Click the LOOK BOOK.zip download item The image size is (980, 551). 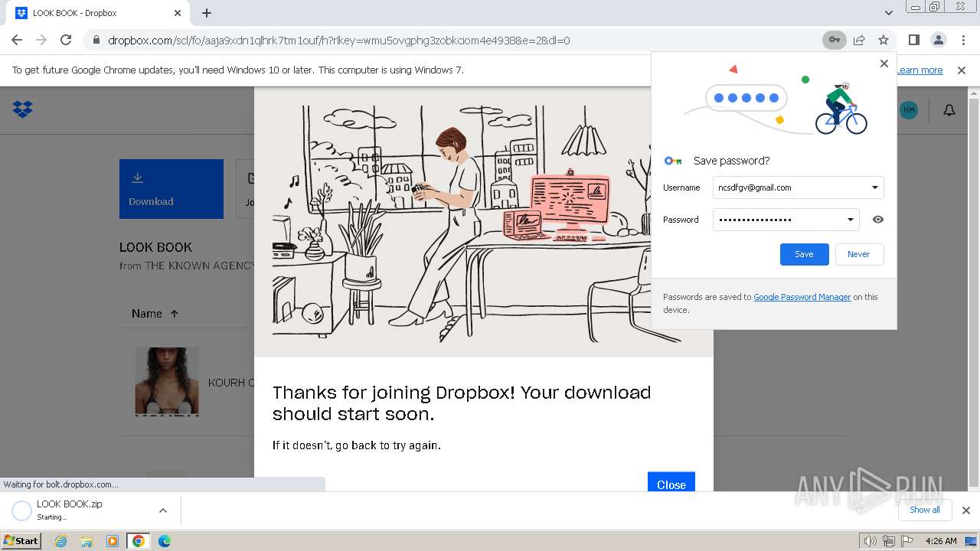[x=90, y=510]
